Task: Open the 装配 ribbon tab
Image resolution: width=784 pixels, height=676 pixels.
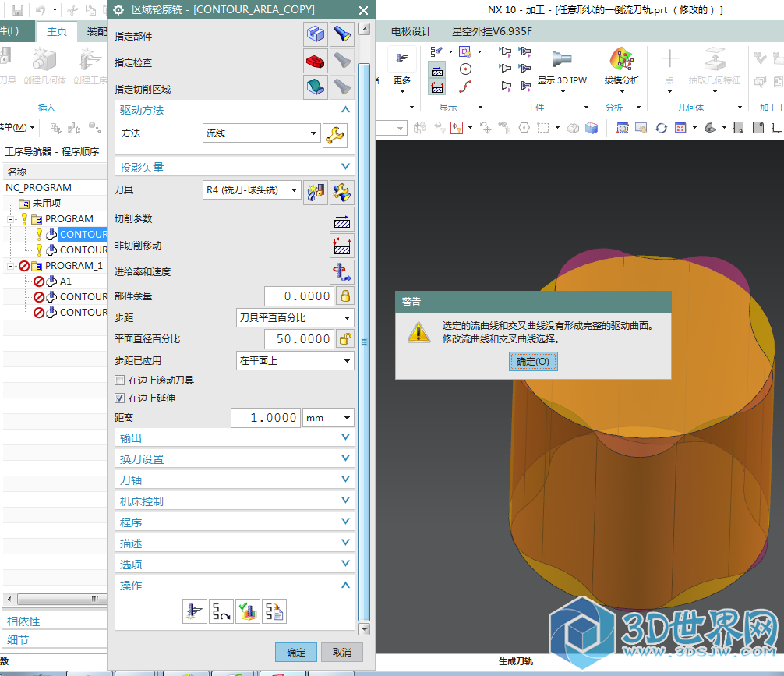Action: tap(97, 31)
